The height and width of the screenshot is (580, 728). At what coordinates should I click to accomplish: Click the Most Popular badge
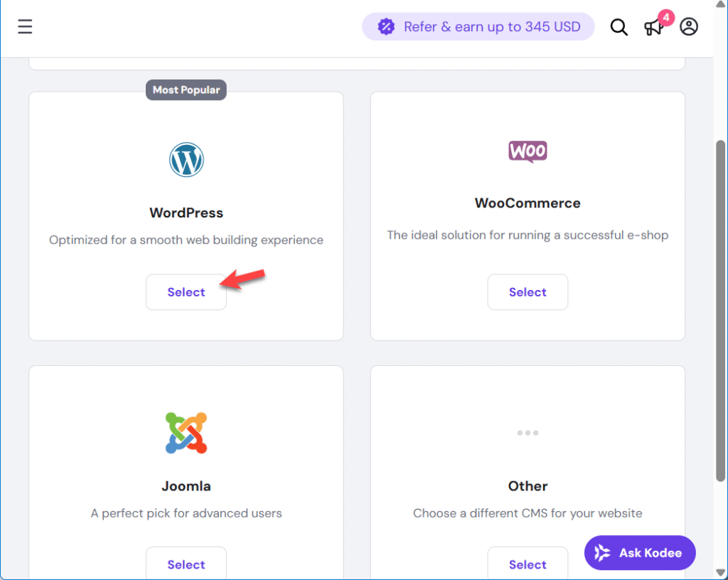186,90
